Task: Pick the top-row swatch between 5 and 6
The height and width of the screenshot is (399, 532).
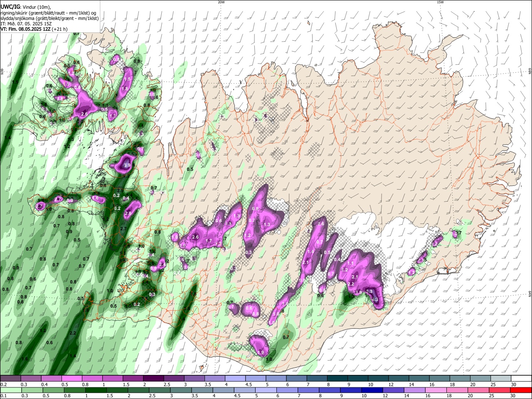Action: [x=275, y=379]
